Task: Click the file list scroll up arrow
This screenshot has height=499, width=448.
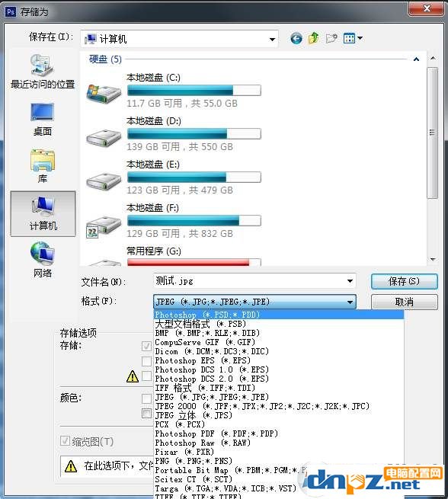Action: [x=433, y=59]
